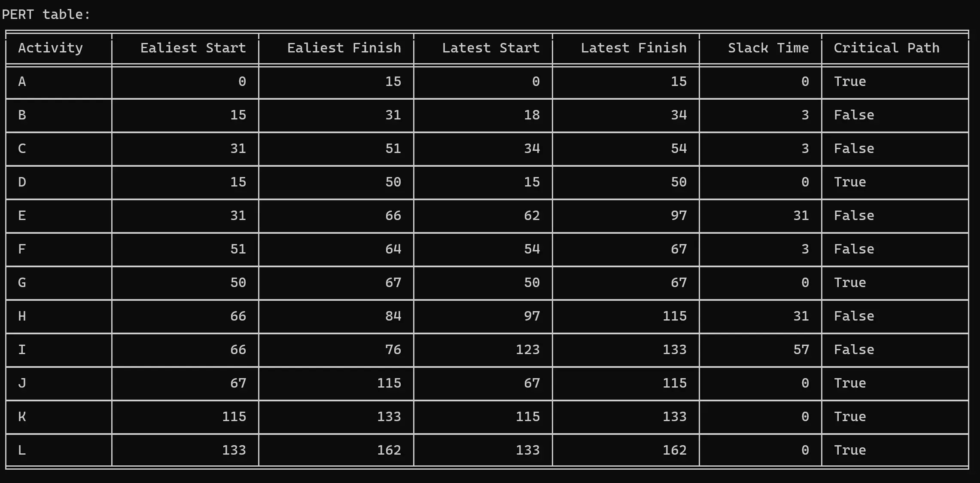Image resolution: width=980 pixels, height=483 pixels.
Task: Click activity F latest finish 67
Action: coord(679,249)
